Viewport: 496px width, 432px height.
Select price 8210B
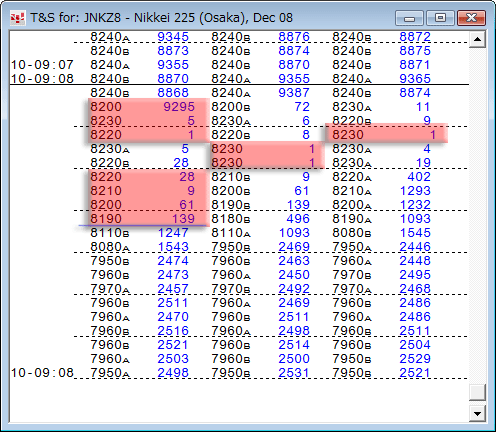click(x=231, y=177)
